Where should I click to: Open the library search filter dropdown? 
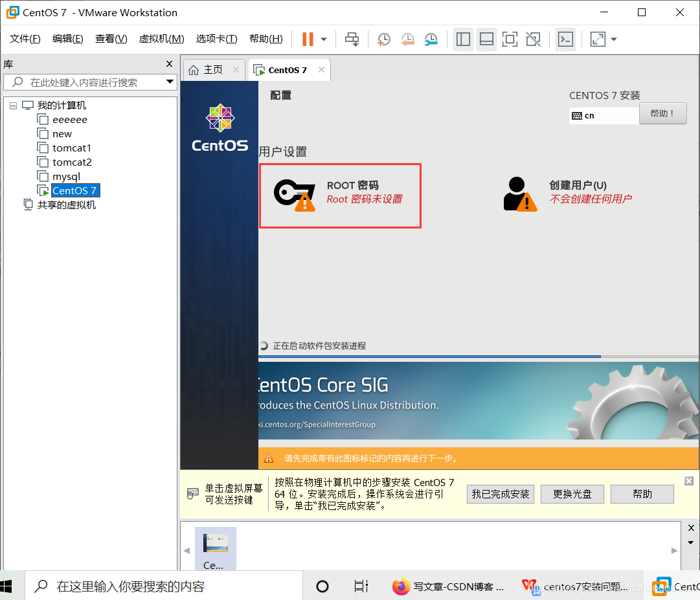[170, 82]
